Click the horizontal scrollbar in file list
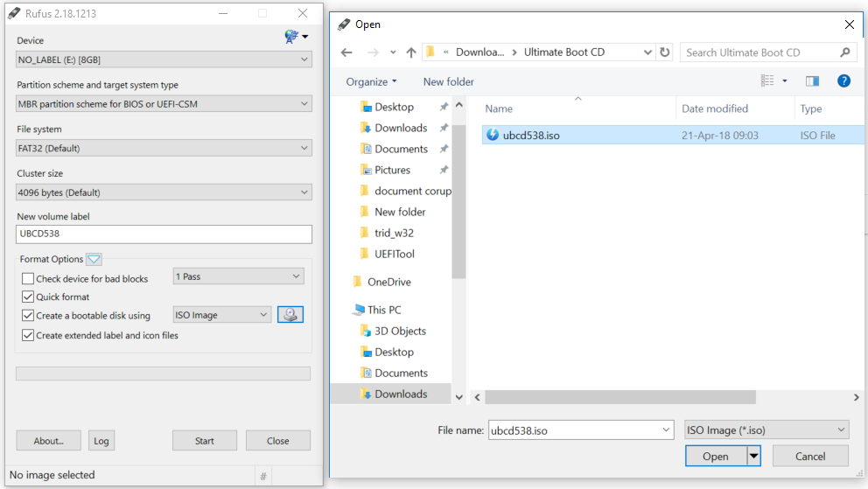The image size is (868, 489). [620, 397]
